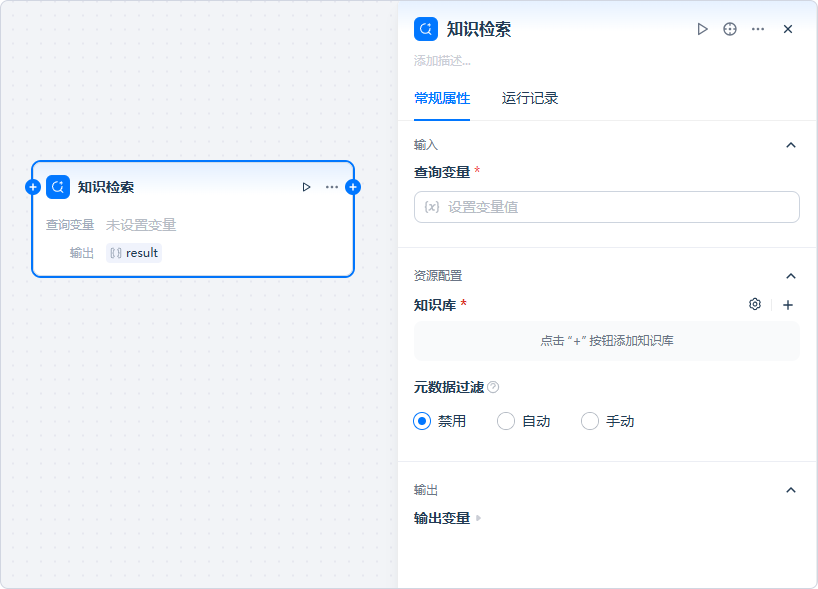The height and width of the screenshot is (589, 818).
Task: Select the 自动 metadata filter option
Action: [506, 421]
